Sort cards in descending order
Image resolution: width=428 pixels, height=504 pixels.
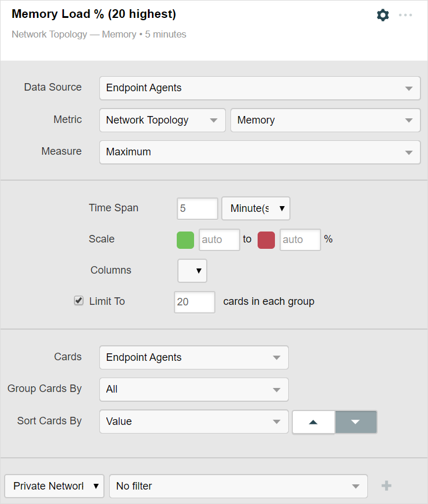tap(356, 422)
